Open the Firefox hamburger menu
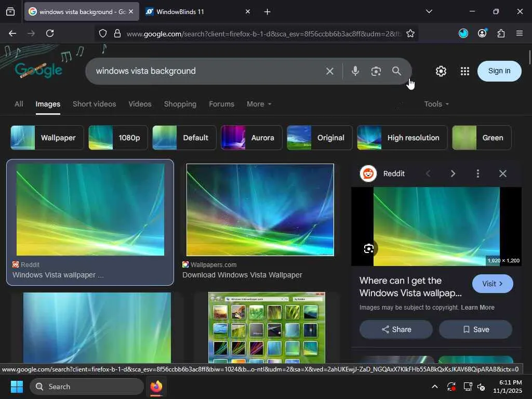This screenshot has width=532, height=399. 520,33
